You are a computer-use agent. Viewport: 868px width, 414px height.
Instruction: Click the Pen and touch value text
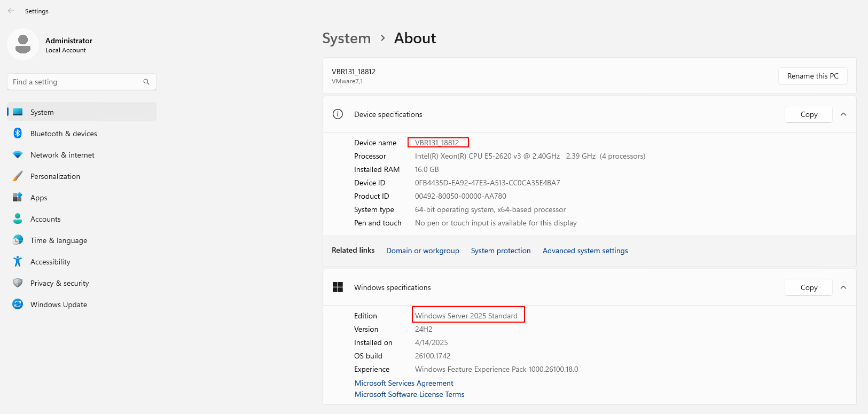[x=496, y=223]
